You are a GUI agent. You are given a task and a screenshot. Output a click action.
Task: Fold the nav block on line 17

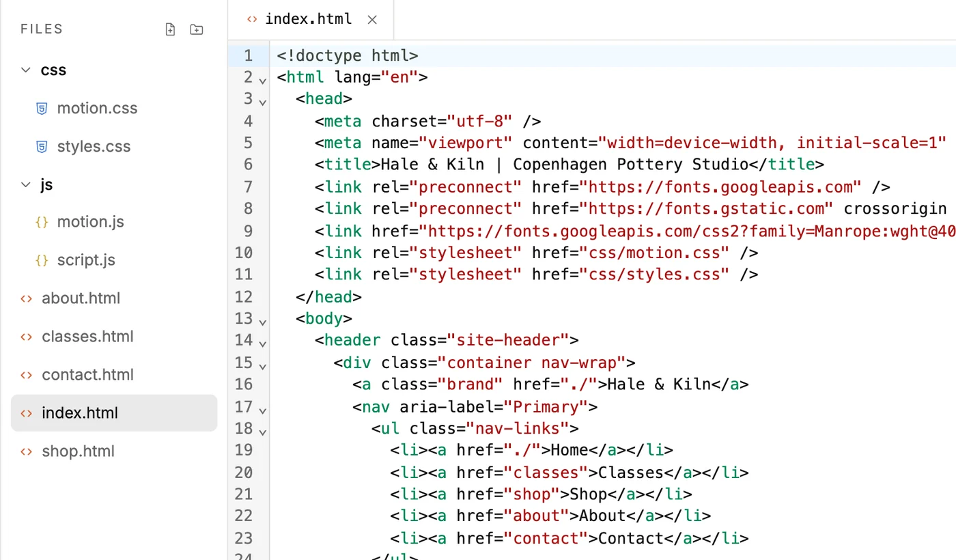(x=262, y=410)
